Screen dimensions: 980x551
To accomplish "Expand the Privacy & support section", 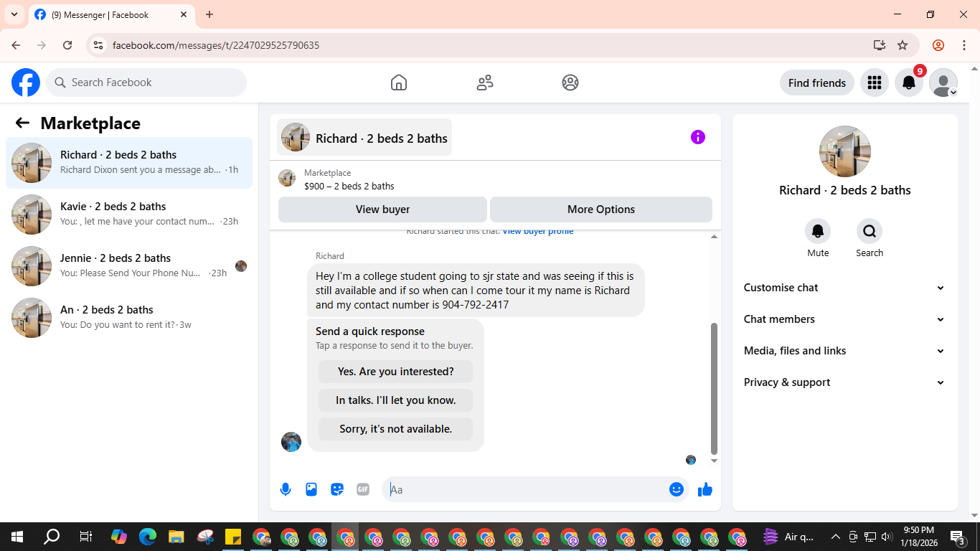I will [844, 382].
